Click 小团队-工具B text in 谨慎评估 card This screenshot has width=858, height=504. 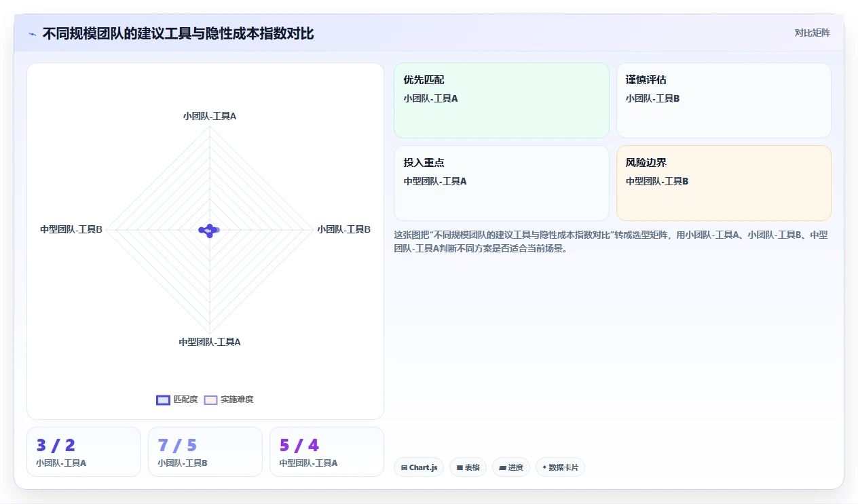(652, 98)
